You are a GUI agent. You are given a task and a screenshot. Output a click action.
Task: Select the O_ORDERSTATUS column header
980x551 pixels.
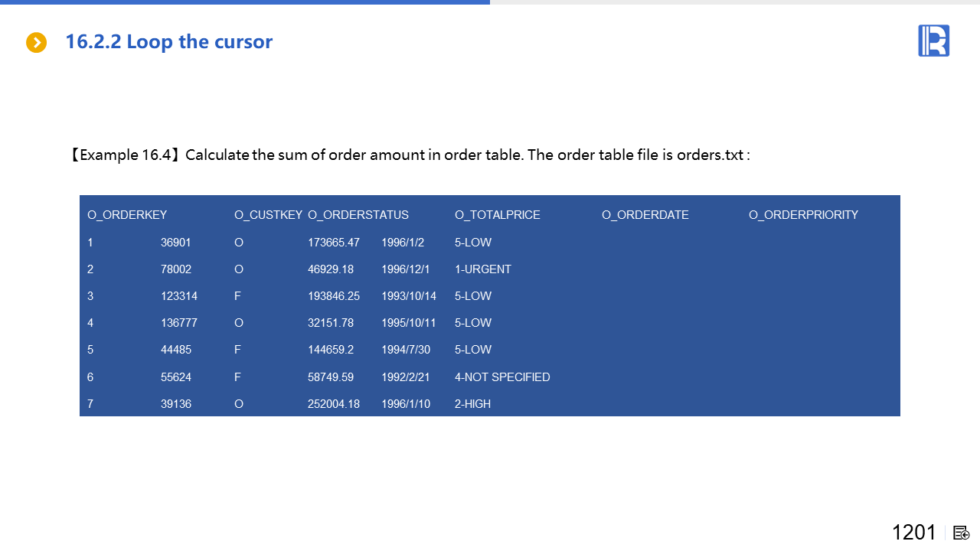pyautogui.click(x=358, y=215)
